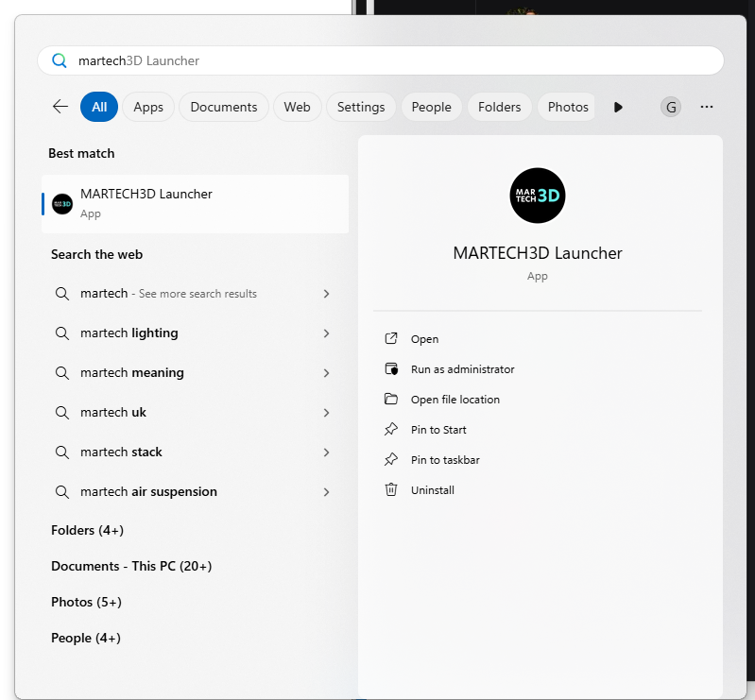The image size is (755, 700).
Task: Expand the martech See more search results chevron
Action: (x=326, y=294)
